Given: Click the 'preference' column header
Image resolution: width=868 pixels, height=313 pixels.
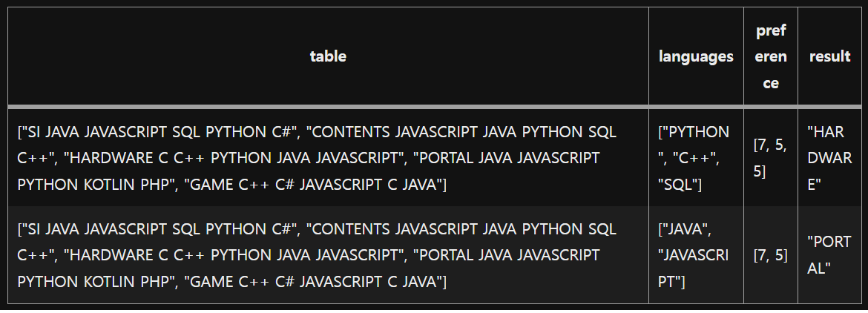Looking at the screenshot, I should click(771, 56).
